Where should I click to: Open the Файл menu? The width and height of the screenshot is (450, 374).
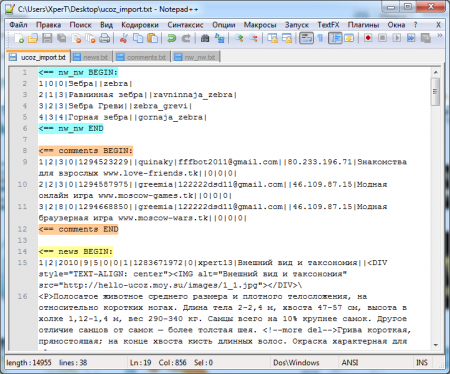coord(18,25)
